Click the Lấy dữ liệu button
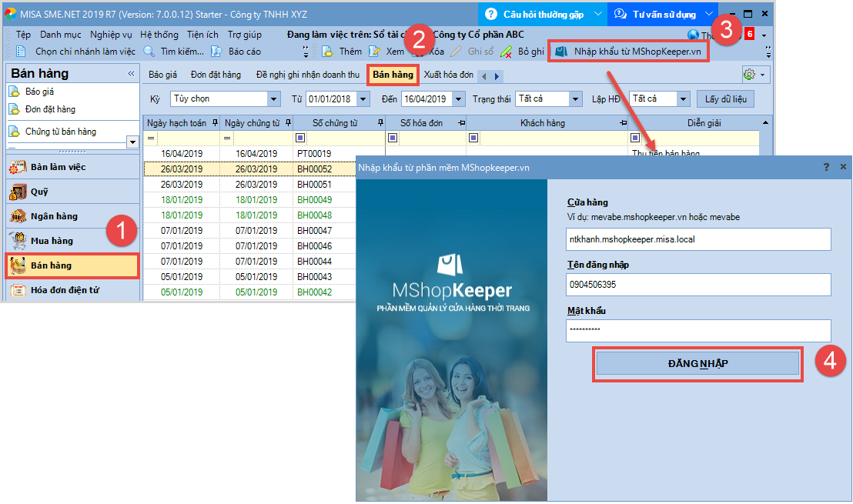Image resolution: width=853 pixels, height=504 pixels. click(x=726, y=99)
